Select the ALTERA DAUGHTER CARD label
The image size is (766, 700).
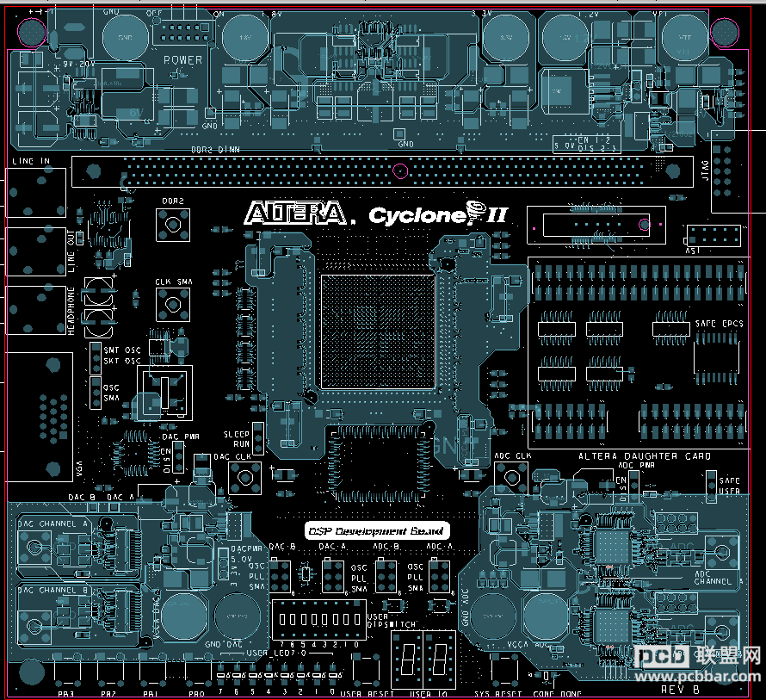645,456
